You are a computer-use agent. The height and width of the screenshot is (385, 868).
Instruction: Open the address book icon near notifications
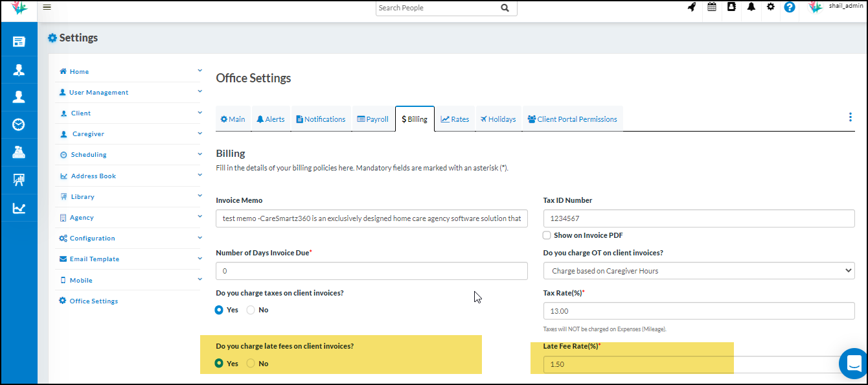coord(731,7)
